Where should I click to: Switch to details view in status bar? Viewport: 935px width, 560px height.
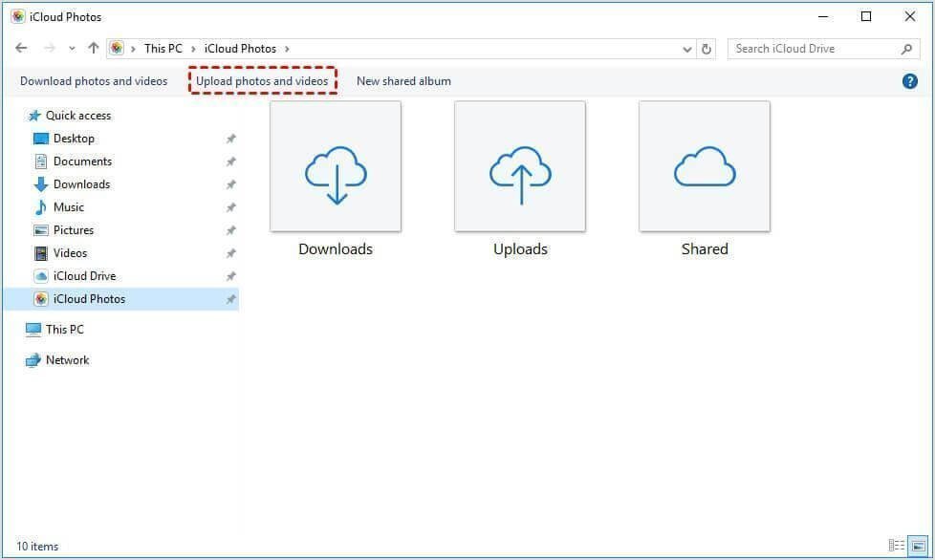[x=896, y=545]
